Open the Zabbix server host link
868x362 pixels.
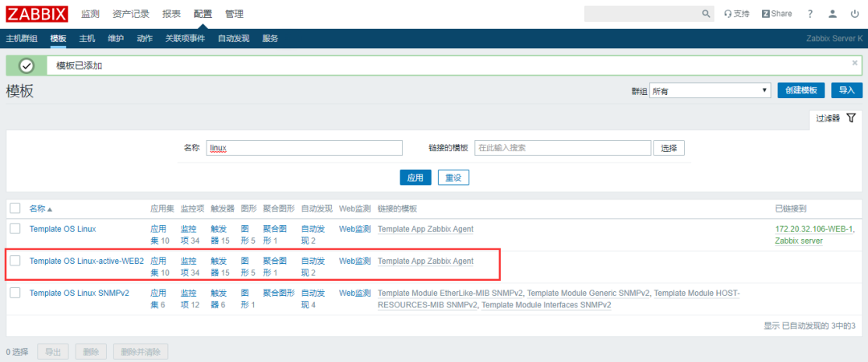[800, 241]
